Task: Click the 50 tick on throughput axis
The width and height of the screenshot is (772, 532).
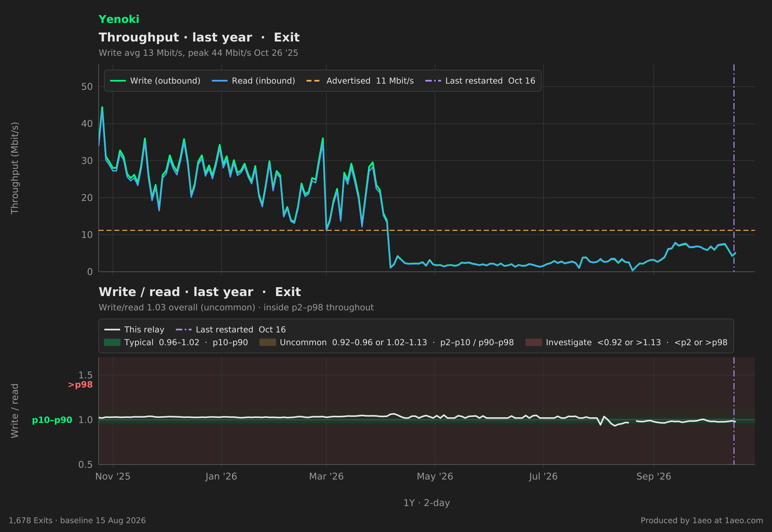Action: [x=87, y=87]
